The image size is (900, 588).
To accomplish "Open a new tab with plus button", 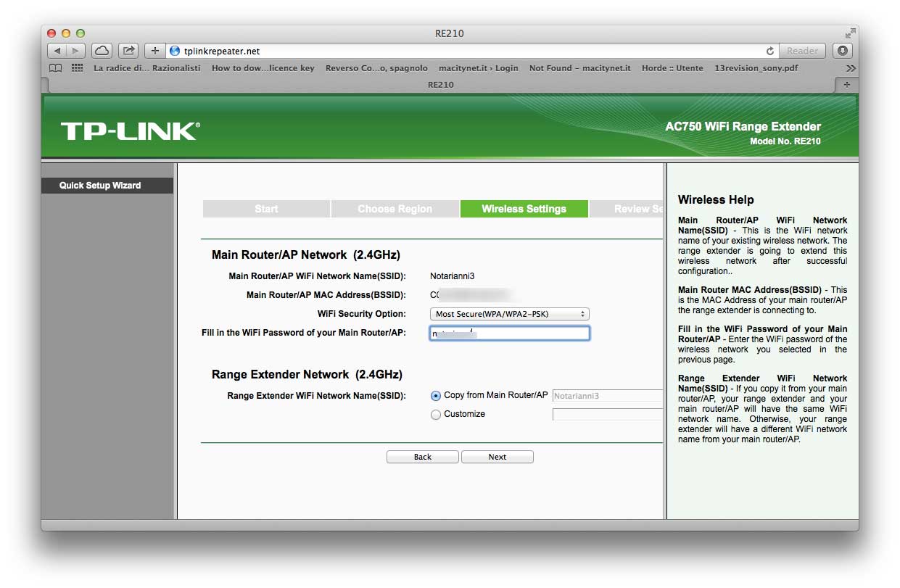I will tap(846, 85).
